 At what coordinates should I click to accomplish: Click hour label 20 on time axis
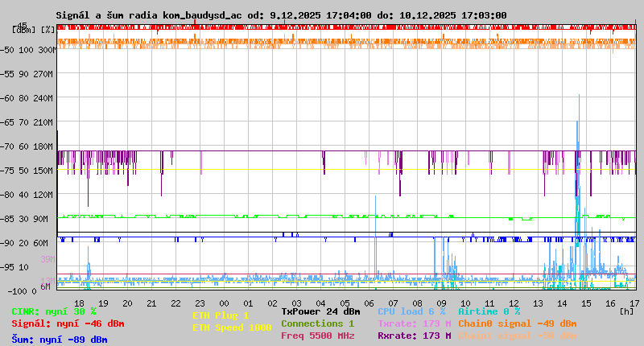128,303
